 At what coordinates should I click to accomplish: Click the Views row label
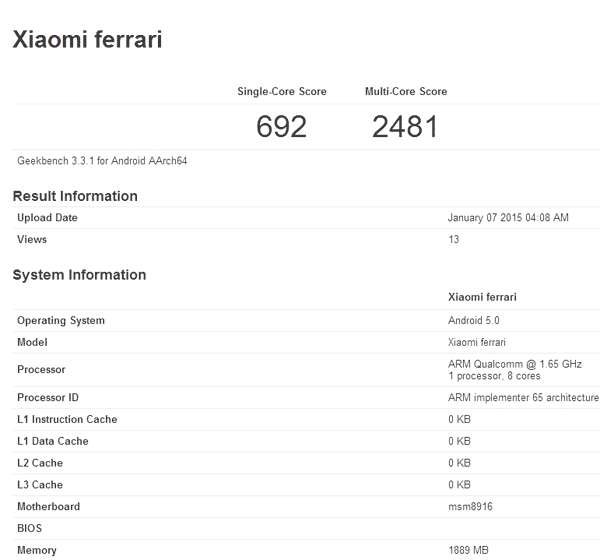pos(32,240)
